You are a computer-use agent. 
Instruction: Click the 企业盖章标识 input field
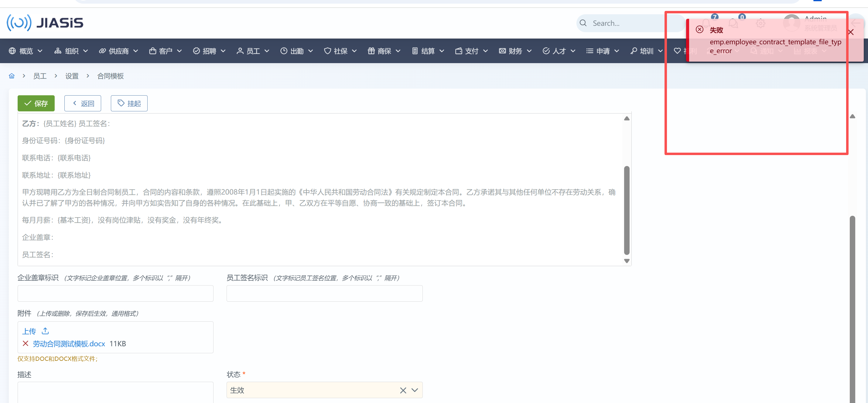point(115,293)
